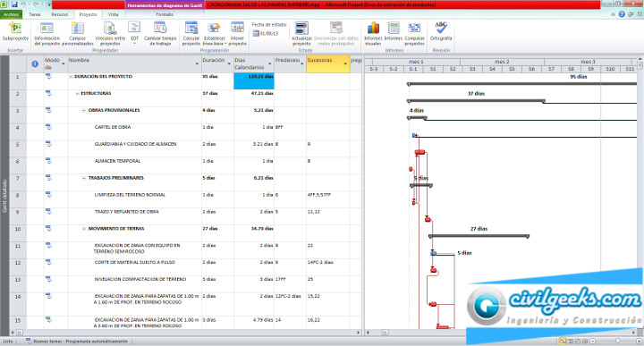This screenshot has width=644, height=346.
Task: Click Vínculos entre proyectos icon
Action: 110,29
